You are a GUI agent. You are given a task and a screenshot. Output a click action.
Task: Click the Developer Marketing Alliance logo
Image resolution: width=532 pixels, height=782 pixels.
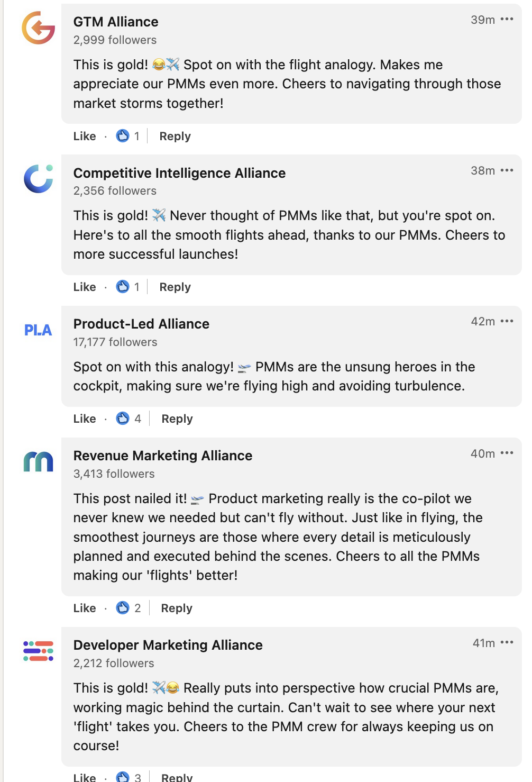38,651
